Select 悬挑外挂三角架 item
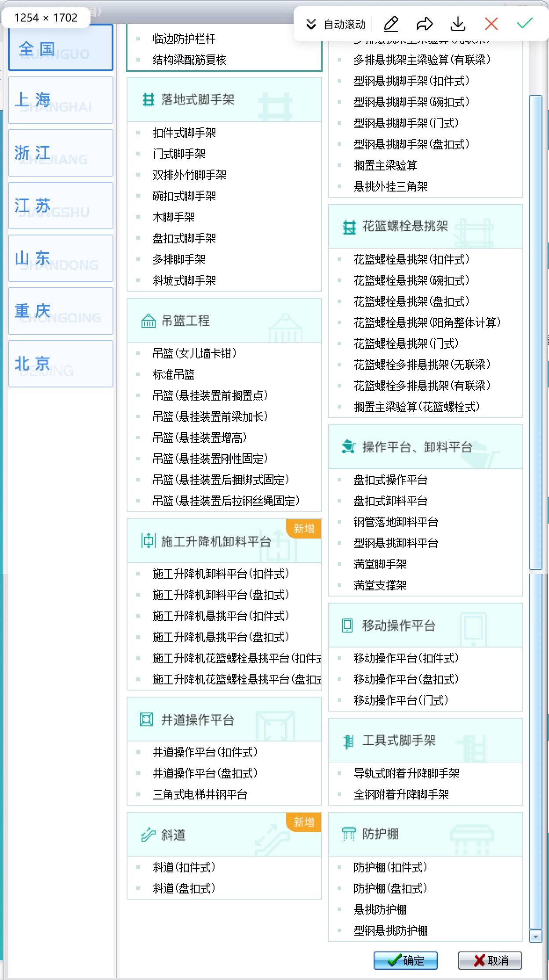The image size is (549, 980). pos(391,187)
